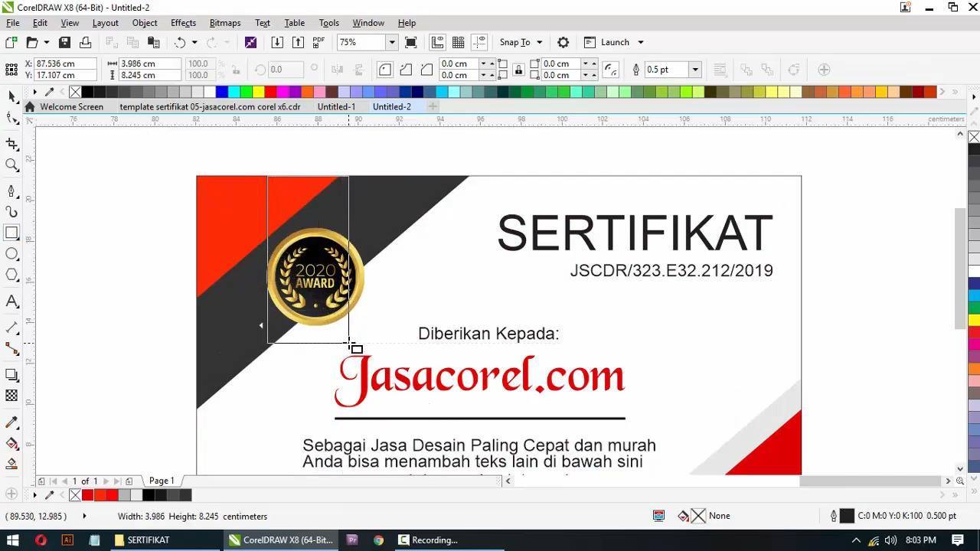Image resolution: width=980 pixels, height=551 pixels.
Task: Open Adobe Illustrator from the taskbar
Action: click(67, 540)
